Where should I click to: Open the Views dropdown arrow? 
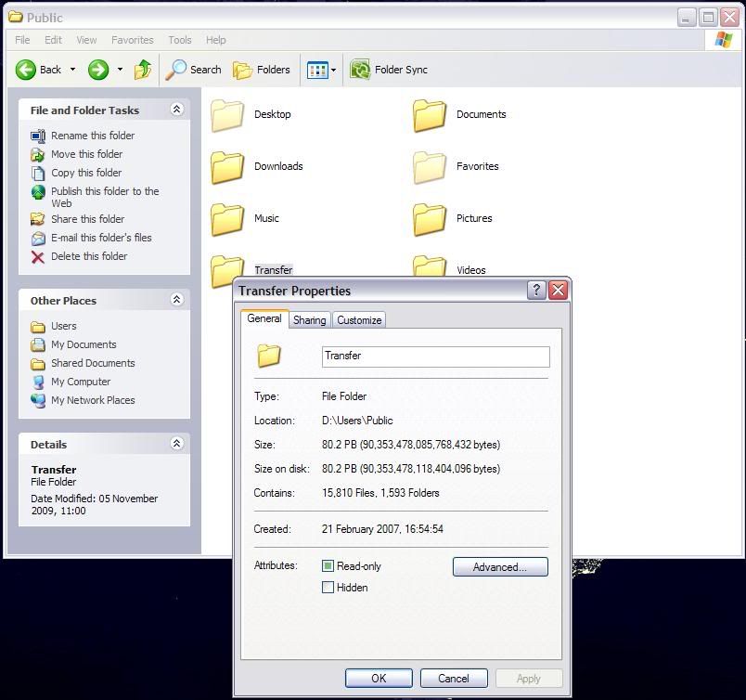(333, 71)
